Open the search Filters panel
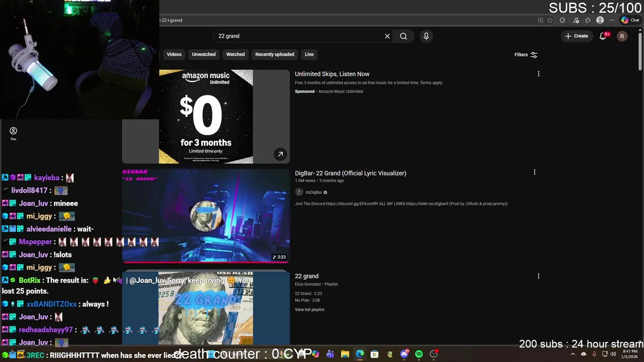 [x=526, y=55]
